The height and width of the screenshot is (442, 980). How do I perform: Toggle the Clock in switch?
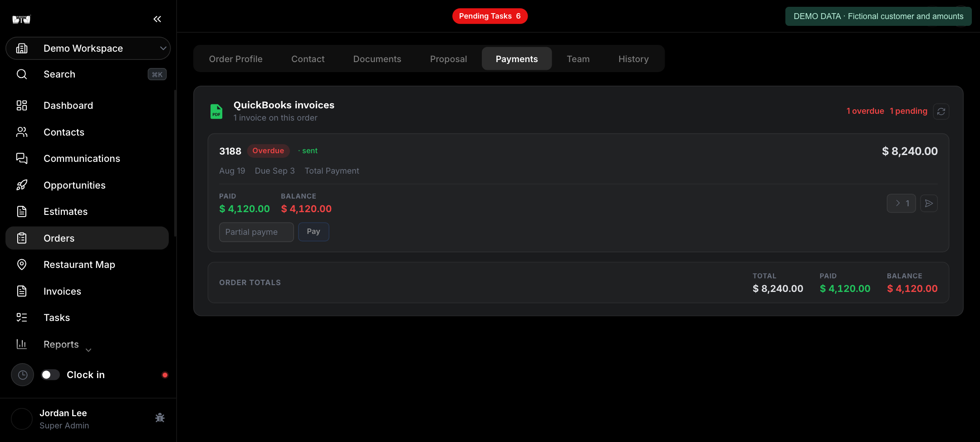tap(50, 375)
